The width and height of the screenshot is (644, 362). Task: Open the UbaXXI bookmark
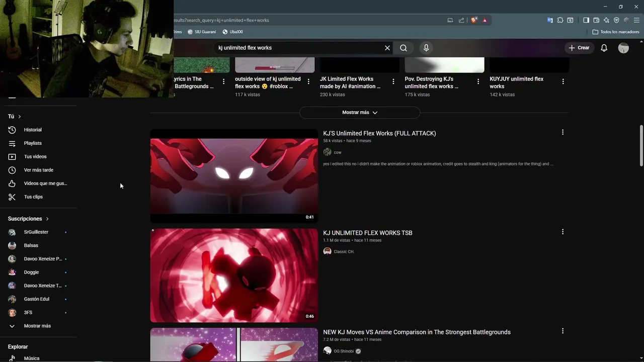tap(232, 32)
